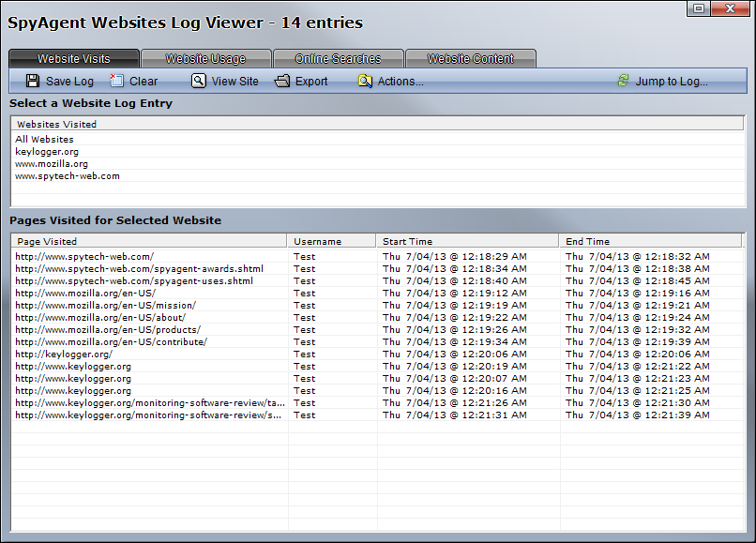This screenshot has height=543, width=756.
Task: Pick www.spytech-web.com in websites visited list
Action: pos(68,176)
